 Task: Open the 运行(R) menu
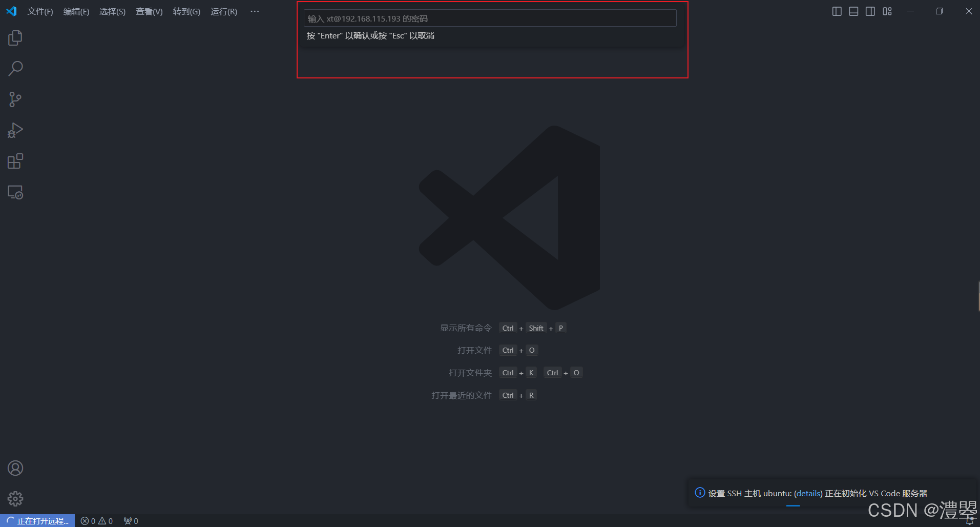[x=224, y=11]
